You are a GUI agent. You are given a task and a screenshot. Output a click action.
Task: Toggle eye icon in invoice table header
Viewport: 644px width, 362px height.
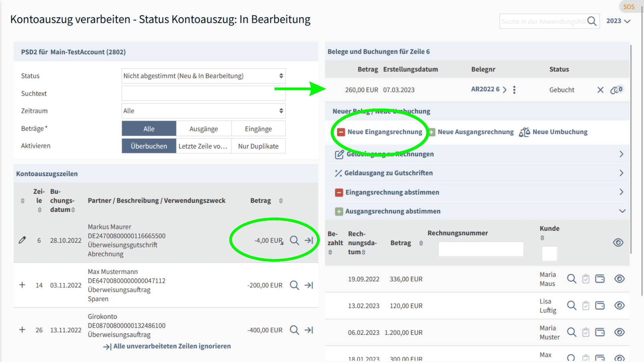click(x=618, y=242)
